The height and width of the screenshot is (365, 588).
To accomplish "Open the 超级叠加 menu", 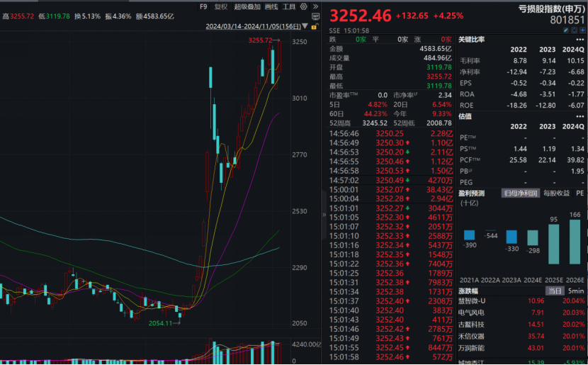I will [x=247, y=7].
